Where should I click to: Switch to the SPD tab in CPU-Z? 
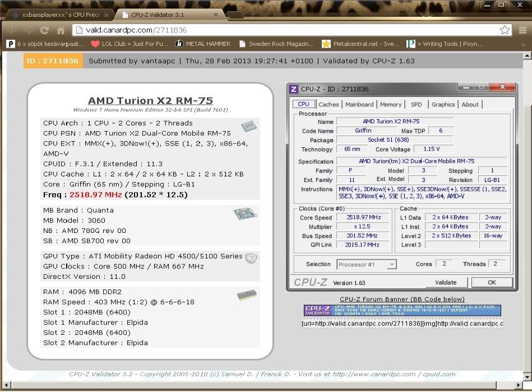417,104
